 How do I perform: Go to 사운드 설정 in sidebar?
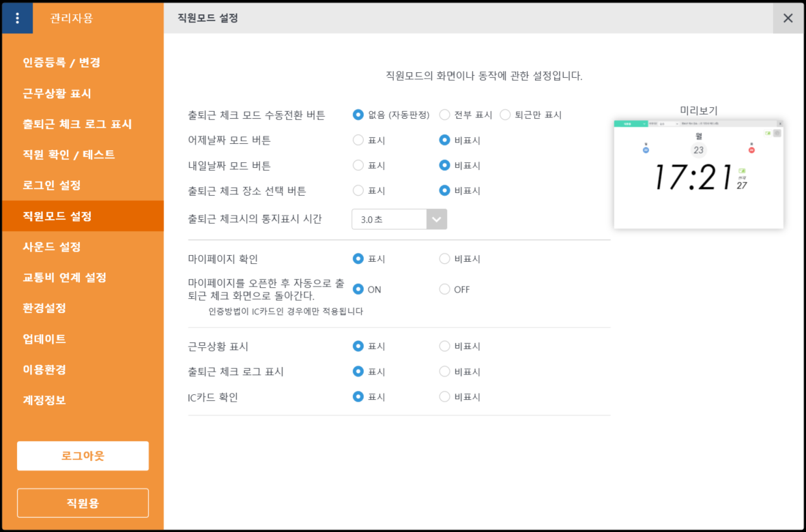coord(52,247)
